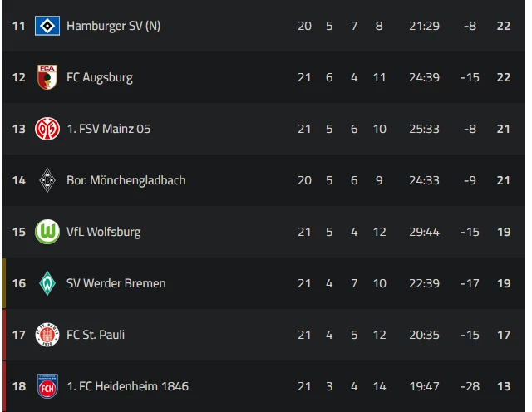The width and height of the screenshot is (532, 412).
Task: Select FC St. Pauli team name
Action: [96, 335]
